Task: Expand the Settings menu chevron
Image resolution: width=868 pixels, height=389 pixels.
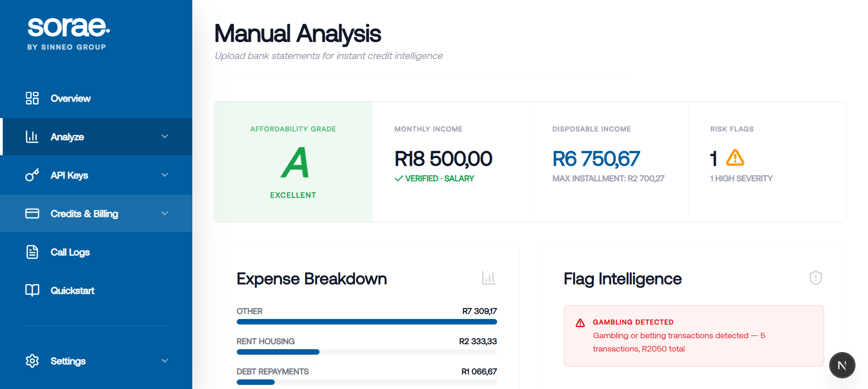Action: click(x=165, y=361)
